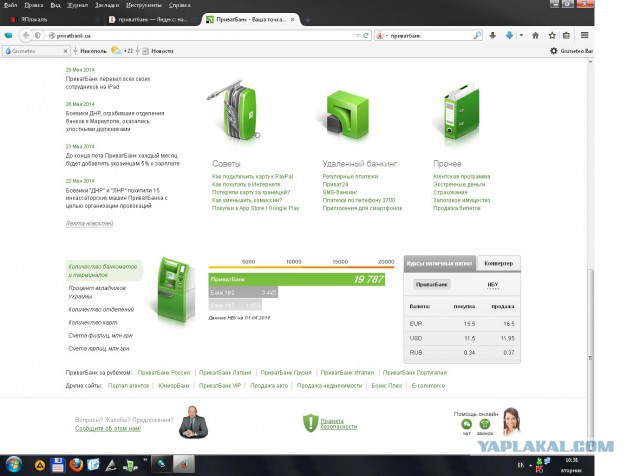
Task: Select Счета физлиц statistic
Action: (100, 336)
